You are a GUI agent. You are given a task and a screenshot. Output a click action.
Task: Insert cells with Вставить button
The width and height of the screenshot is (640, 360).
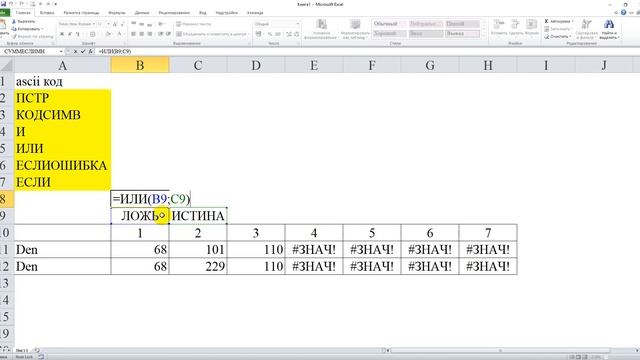coord(499,28)
